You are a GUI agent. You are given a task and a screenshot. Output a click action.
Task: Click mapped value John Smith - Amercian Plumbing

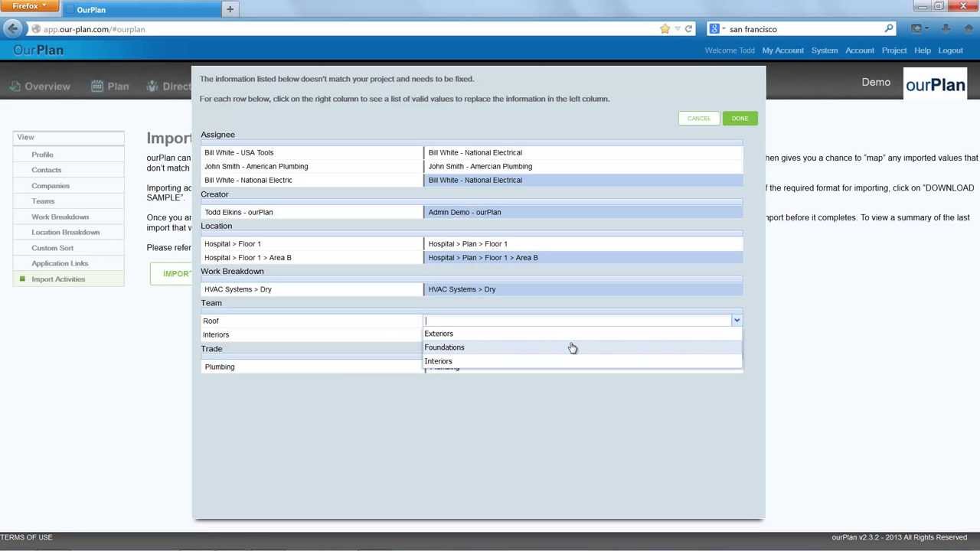pyautogui.click(x=583, y=166)
